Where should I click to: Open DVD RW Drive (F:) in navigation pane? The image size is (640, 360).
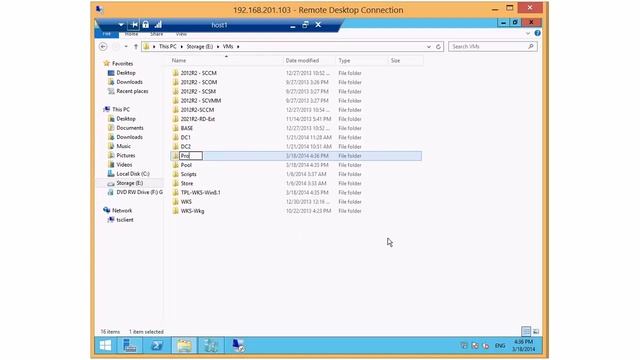139,192
